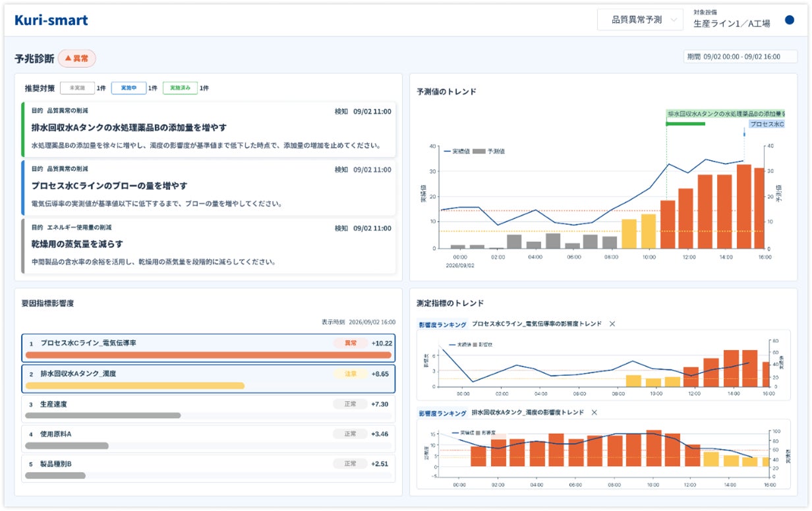Click the blue user status circle icon
The height and width of the screenshot is (511, 812).
(x=790, y=20)
